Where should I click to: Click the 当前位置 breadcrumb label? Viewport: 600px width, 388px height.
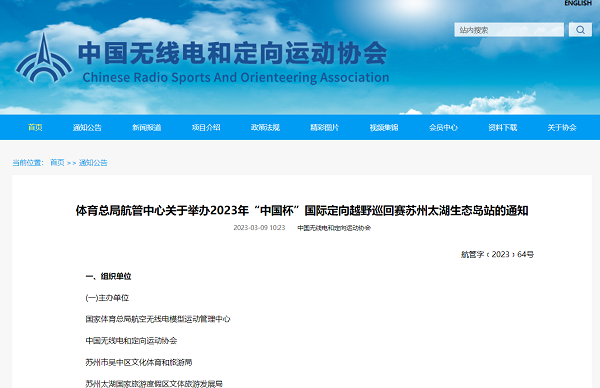pos(28,163)
